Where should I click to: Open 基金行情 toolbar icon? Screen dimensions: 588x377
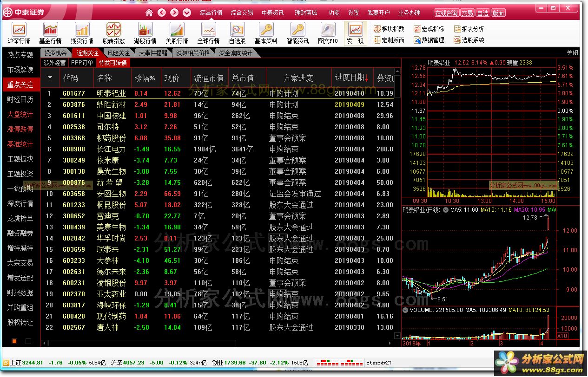pyautogui.click(x=50, y=34)
